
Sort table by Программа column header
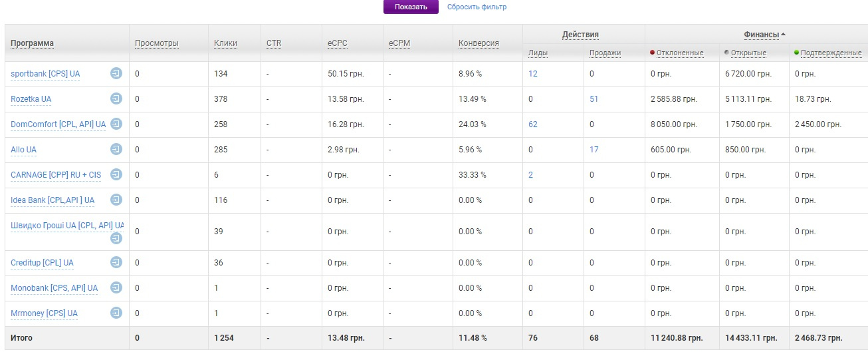tap(33, 43)
